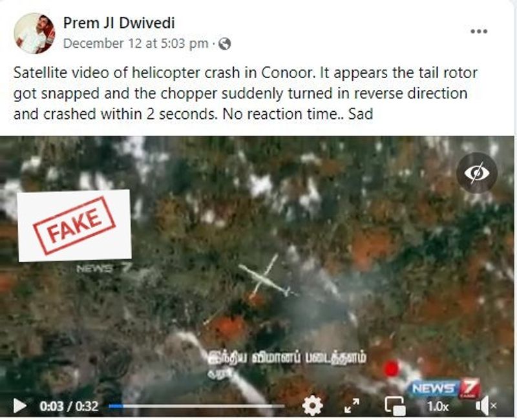
Task: Click the News 7 logo watermark
Action: click(444, 388)
